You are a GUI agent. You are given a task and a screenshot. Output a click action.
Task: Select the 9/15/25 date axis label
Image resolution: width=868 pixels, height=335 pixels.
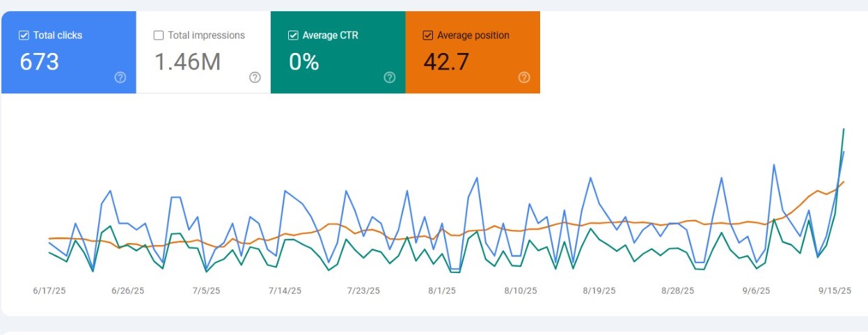tap(835, 291)
